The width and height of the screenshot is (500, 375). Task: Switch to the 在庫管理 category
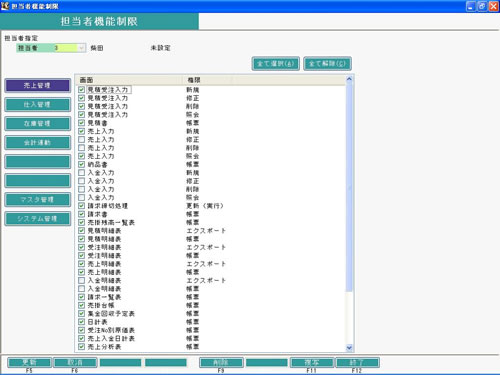(x=38, y=123)
